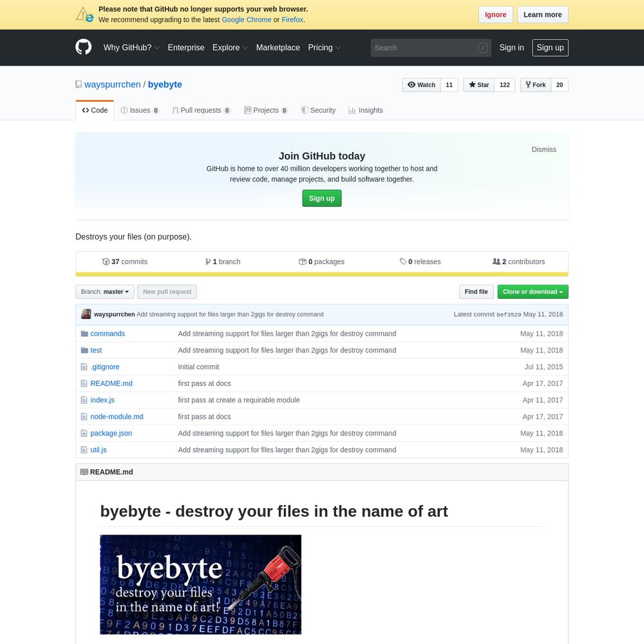This screenshot has height=644, width=644.
Task: Watch the repository using the eye button
Action: 421,85
